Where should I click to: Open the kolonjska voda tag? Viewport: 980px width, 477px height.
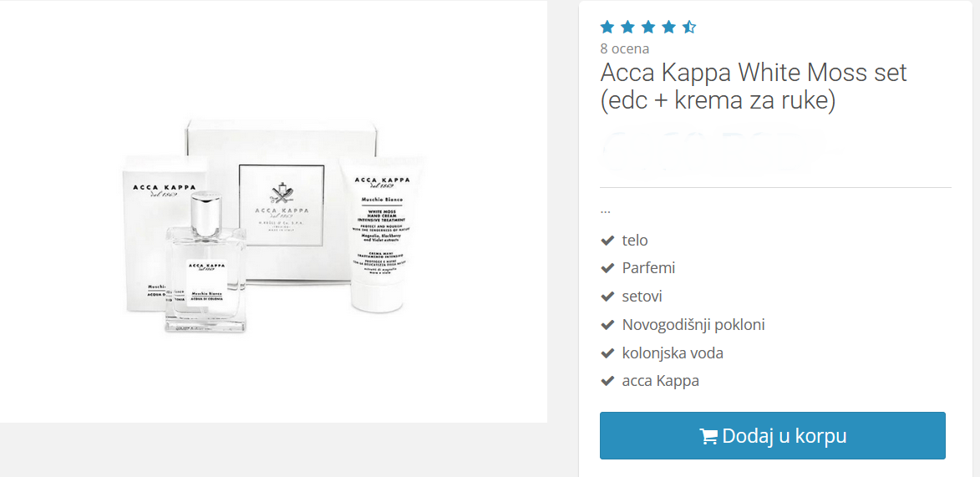(673, 353)
